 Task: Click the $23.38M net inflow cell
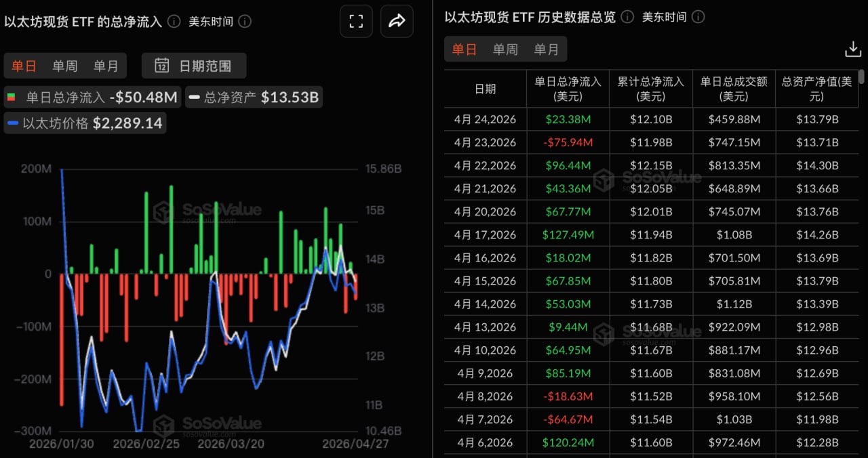(568, 119)
